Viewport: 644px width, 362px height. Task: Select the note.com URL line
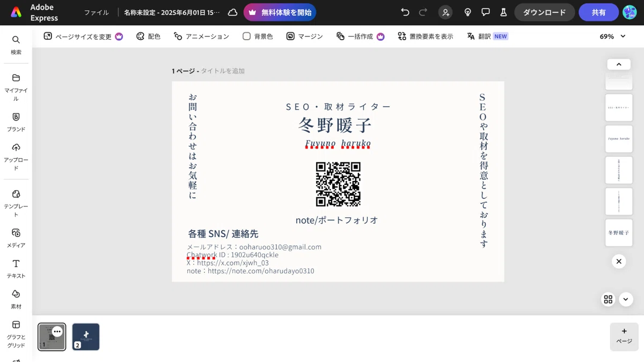[x=251, y=271]
